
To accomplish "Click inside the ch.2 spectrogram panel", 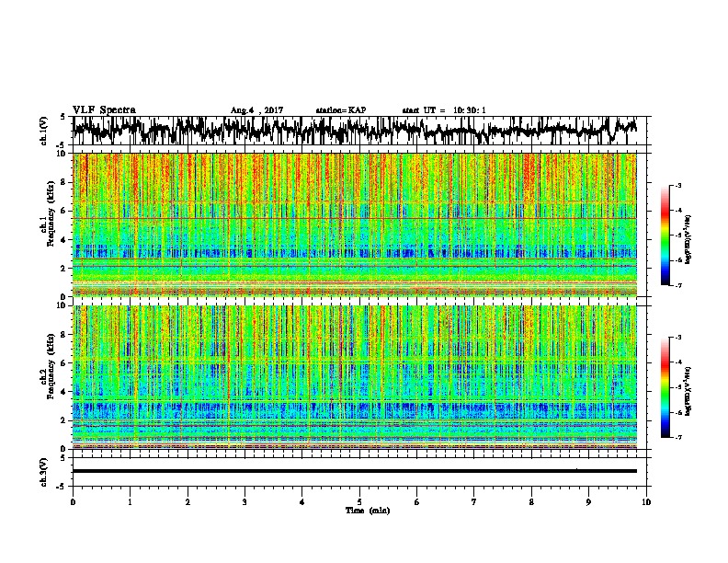I will tap(354, 377).
